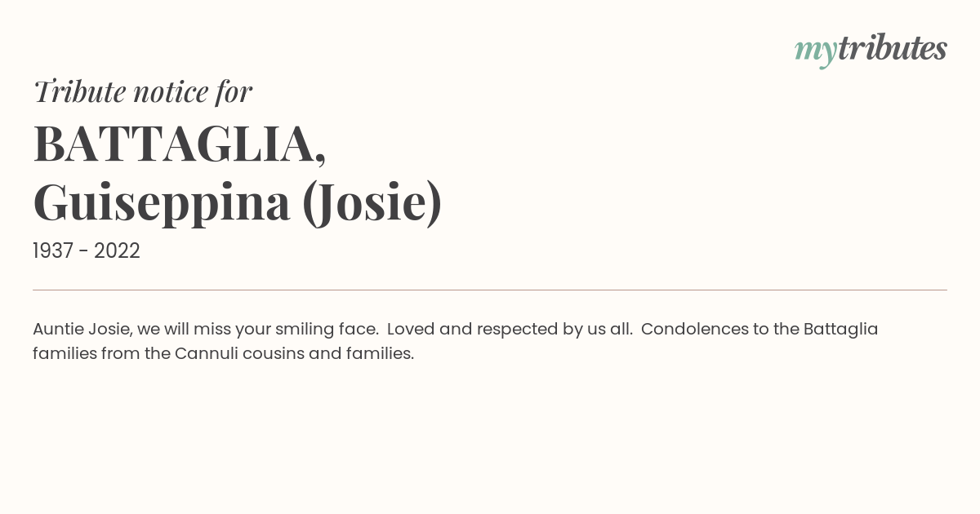Click the name Guiseppina
This screenshot has width=980, height=514.
(x=162, y=203)
